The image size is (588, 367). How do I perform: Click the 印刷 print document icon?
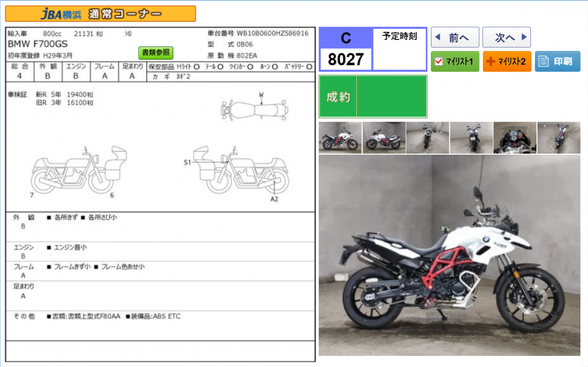(x=544, y=61)
